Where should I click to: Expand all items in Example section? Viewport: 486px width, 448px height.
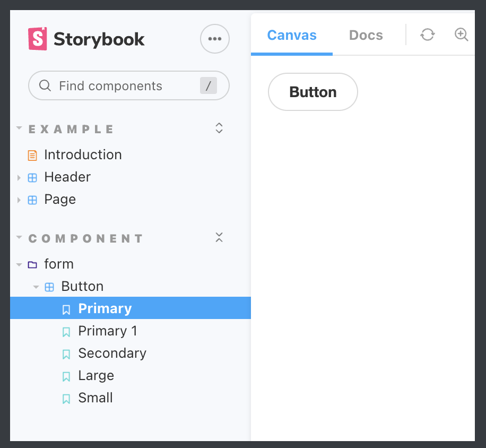pos(219,128)
